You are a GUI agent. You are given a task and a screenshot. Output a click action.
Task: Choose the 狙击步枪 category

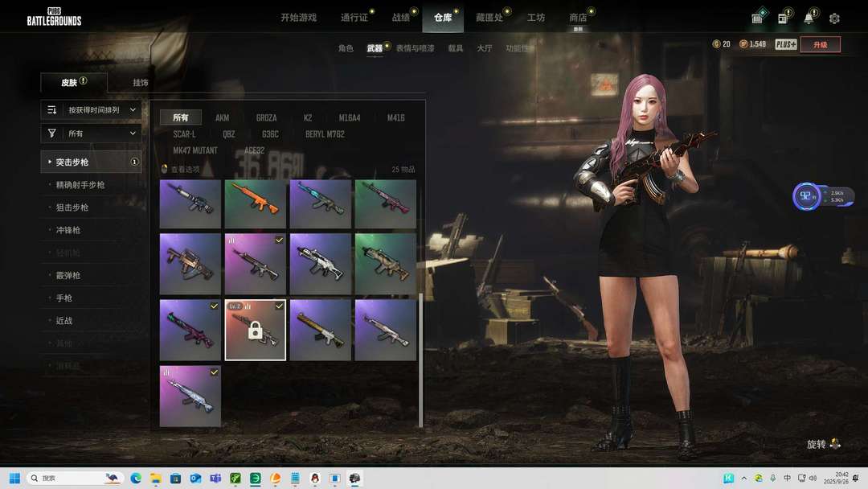[72, 208]
